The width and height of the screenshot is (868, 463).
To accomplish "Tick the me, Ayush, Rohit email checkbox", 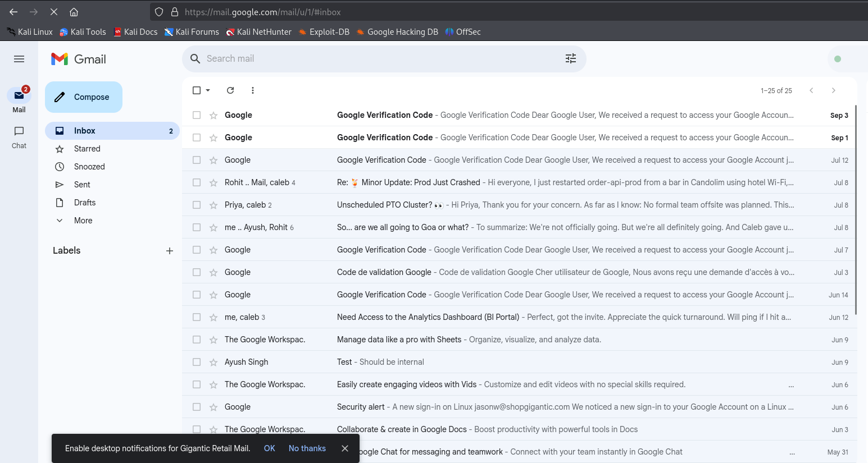I will [197, 227].
